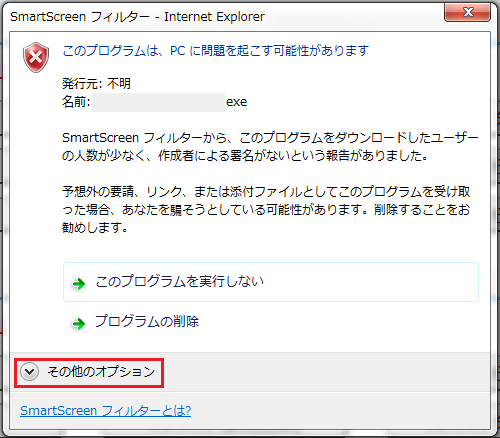Click the dialog heading このプログラムは、PC に問題を起こす可能性があります
The width and height of the screenshot is (500, 438).
(215, 51)
